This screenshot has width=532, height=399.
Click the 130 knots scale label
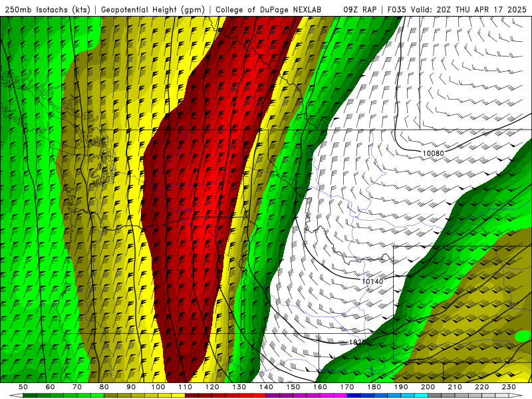pyautogui.click(x=239, y=387)
